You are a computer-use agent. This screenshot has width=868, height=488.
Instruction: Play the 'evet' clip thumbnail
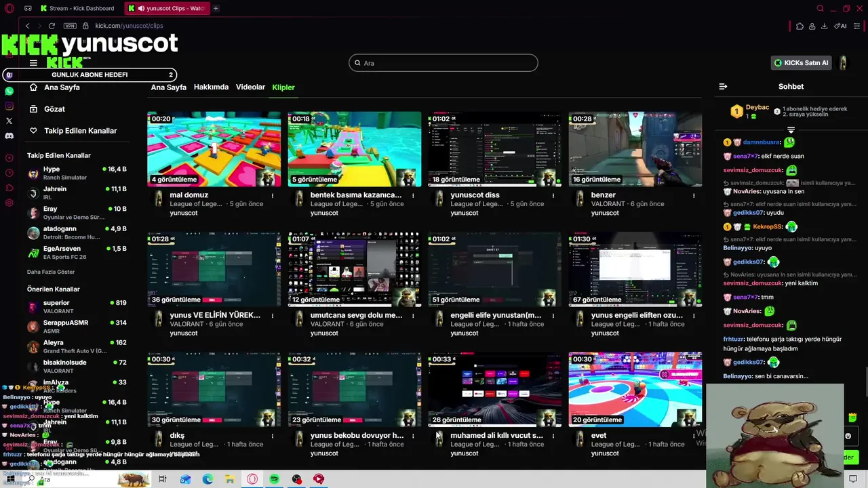pos(635,389)
